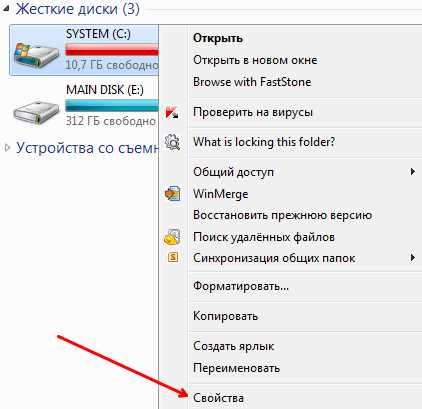Choose Открыть в новом окне
The height and width of the screenshot is (409, 422).
[255, 60]
